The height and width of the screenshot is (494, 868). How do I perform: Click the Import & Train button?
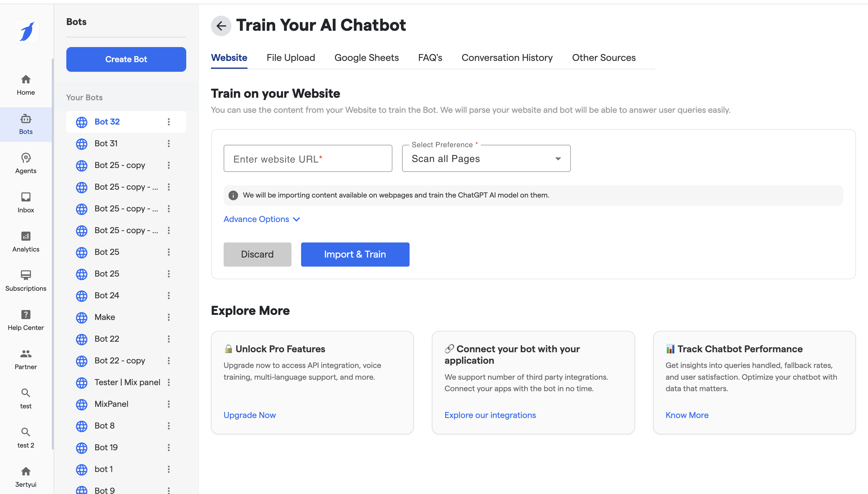point(355,254)
